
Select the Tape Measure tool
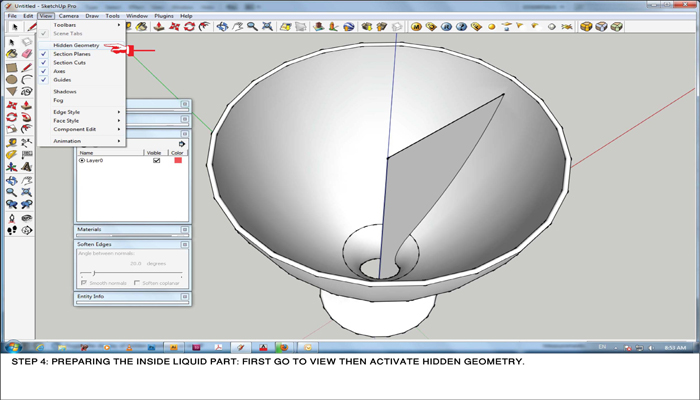pos(11,143)
